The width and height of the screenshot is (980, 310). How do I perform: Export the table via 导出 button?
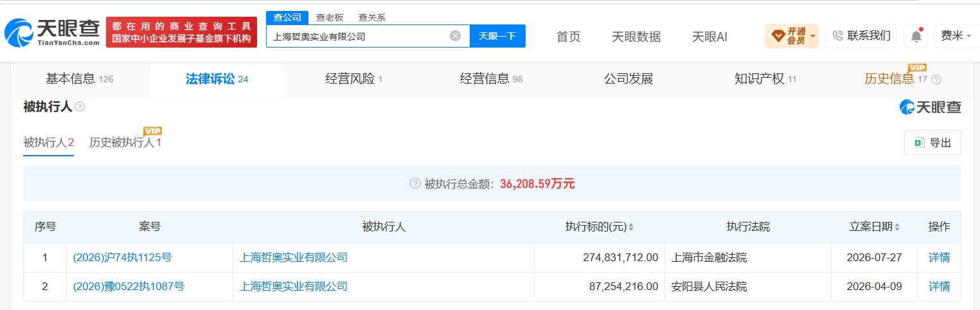pyautogui.click(x=932, y=143)
